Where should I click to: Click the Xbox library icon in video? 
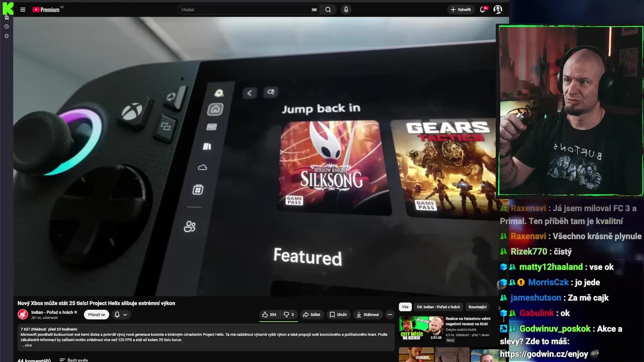coord(207,146)
